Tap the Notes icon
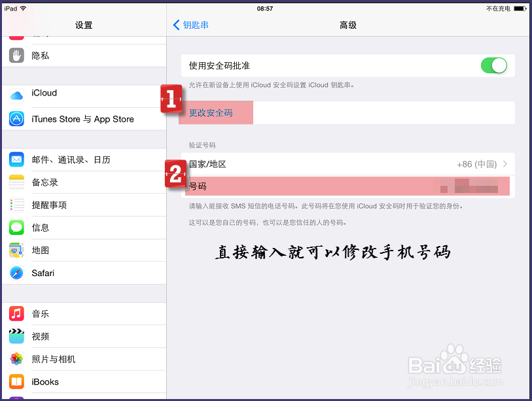Image resolution: width=532 pixels, height=401 pixels. coord(16,182)
